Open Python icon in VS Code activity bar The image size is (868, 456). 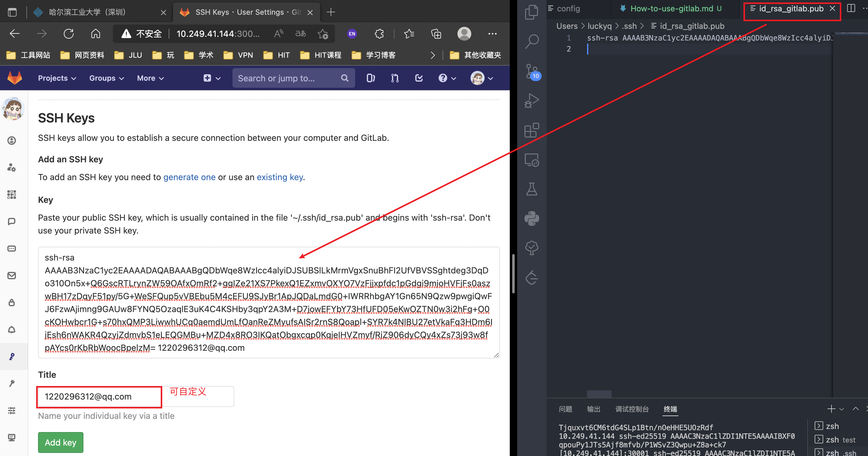[532, 218]
